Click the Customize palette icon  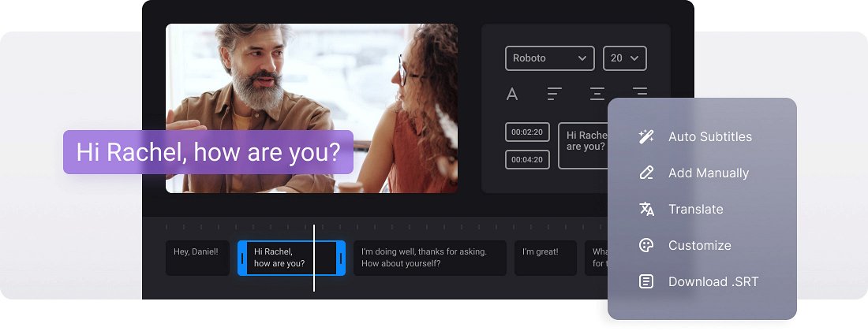pyautogui.click(x=646, y=245)
